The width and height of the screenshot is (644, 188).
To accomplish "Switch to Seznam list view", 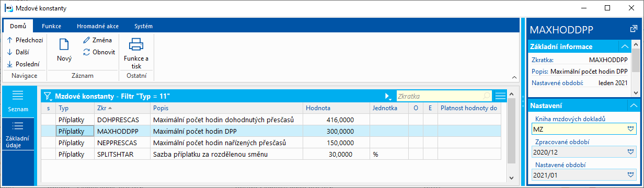I will pos(18,101).
